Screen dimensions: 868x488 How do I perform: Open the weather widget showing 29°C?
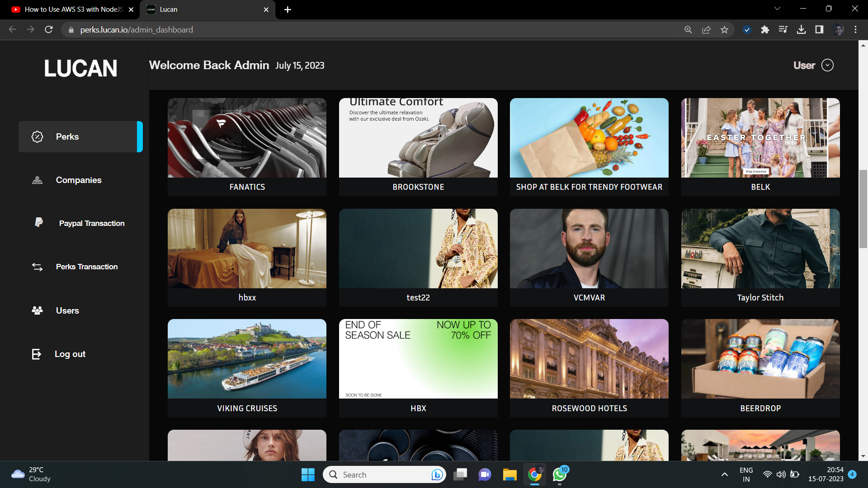31,474
